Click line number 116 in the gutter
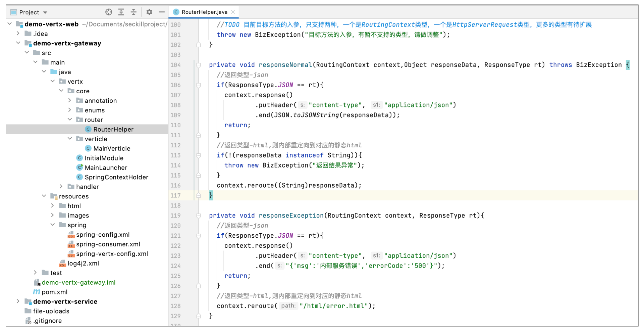Image resolution: width=644 pixels, height=331 pixels. pyautogui.click(x=175, y=186)
